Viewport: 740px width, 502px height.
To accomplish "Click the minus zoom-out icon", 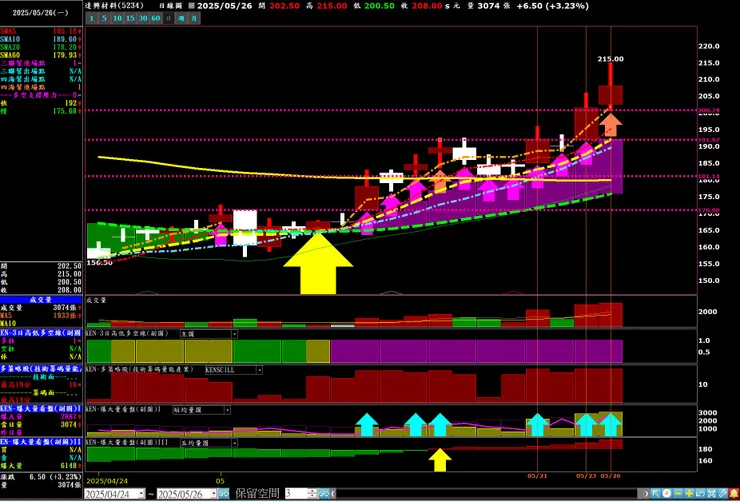I will 678,494.
